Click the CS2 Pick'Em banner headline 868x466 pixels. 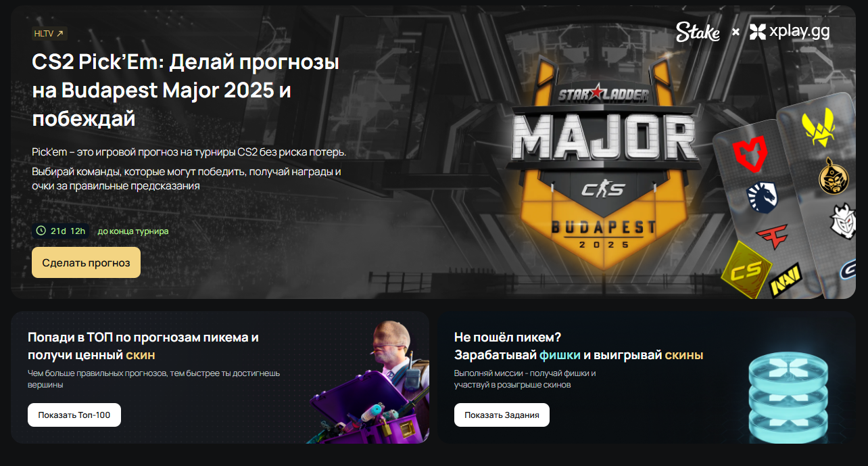[x=186, y=91]
